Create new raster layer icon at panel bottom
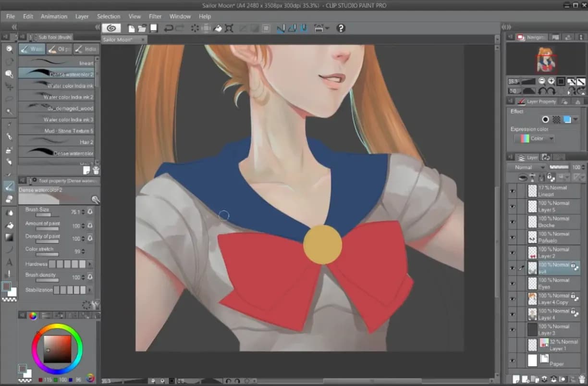Viewport: 588px width, 386px height. [516, 379]
